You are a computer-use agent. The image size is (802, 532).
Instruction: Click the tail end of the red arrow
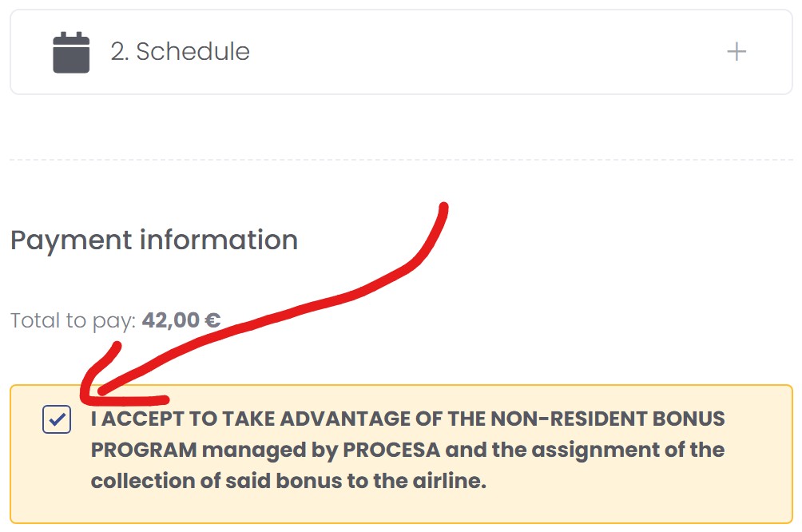click(443, 208)
